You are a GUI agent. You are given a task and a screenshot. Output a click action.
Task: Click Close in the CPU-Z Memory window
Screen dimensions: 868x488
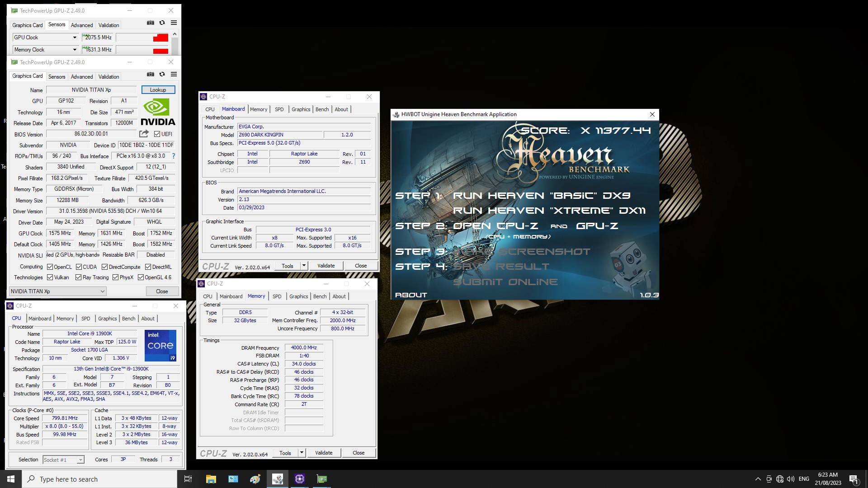359,453
